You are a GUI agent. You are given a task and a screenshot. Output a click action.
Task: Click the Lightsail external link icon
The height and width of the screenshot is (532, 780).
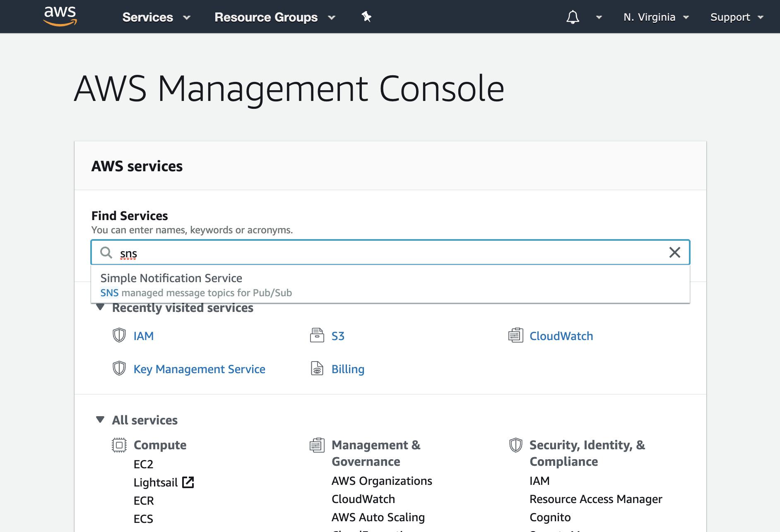(188, 482)
